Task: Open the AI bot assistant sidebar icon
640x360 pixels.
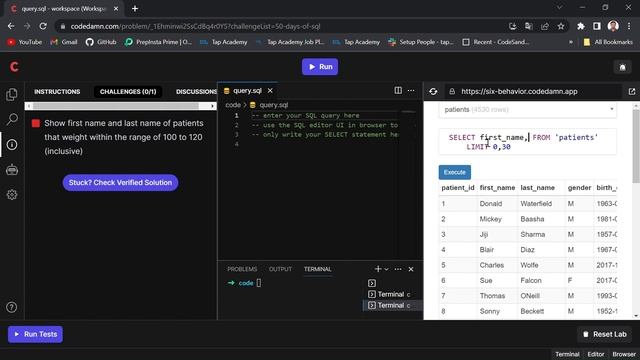Action: 12,169
